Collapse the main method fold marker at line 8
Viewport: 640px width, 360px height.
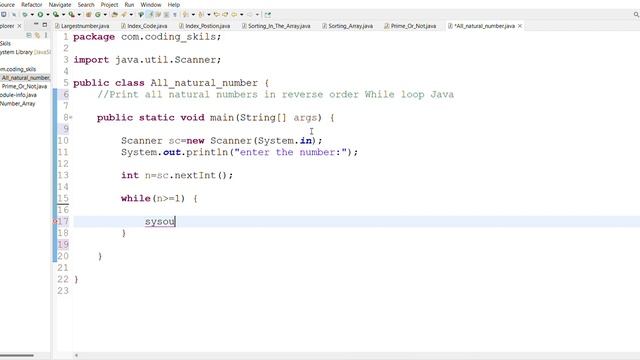[x=71, y=118]
